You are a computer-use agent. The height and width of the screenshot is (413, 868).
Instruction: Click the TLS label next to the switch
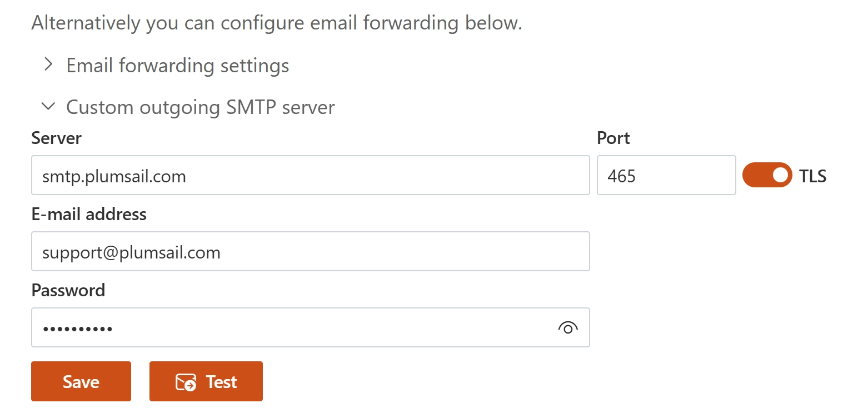click(812, 176)
